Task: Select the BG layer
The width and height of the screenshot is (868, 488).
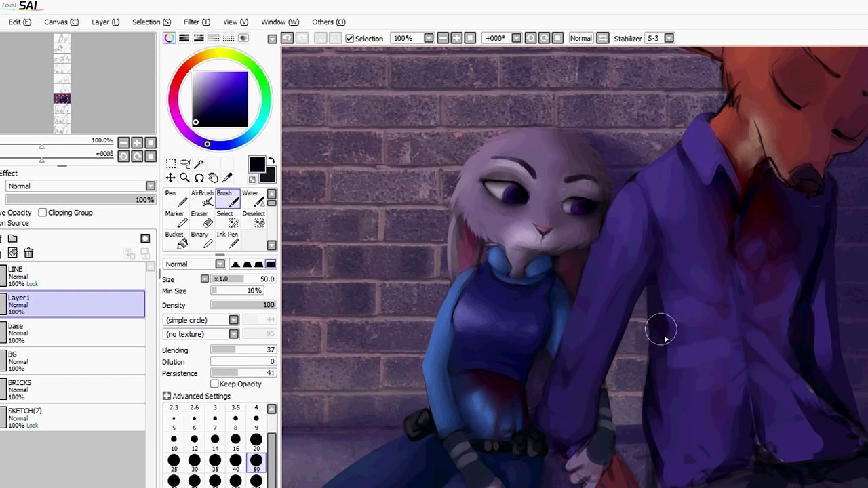Action: (x=73, y=361)
